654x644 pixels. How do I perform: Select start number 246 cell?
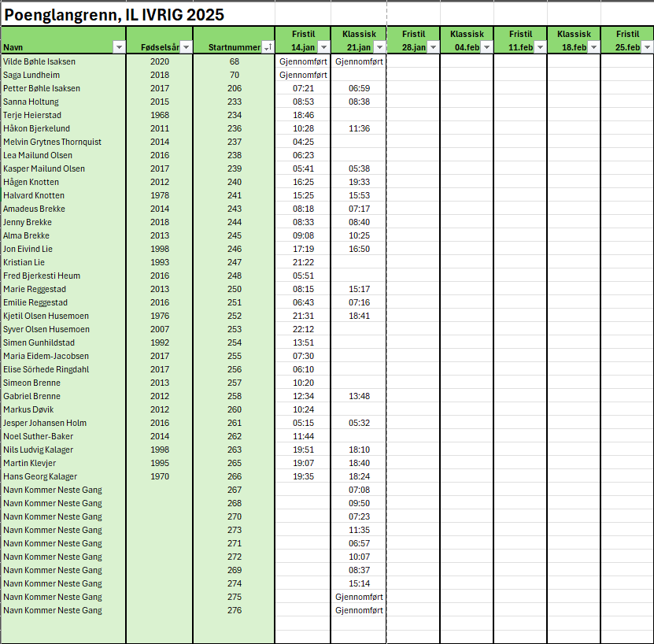pos(234,249)
